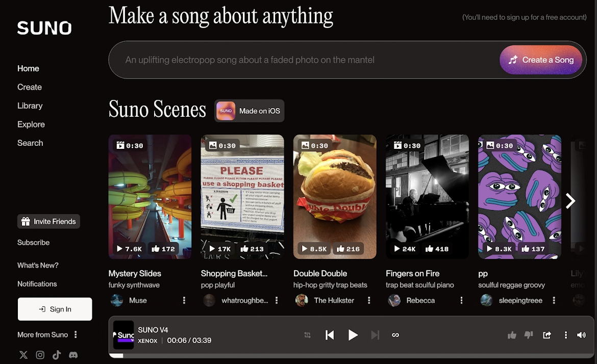The image size is (597, 364).
Task: Open options menu for pp song
Action: 554,300
